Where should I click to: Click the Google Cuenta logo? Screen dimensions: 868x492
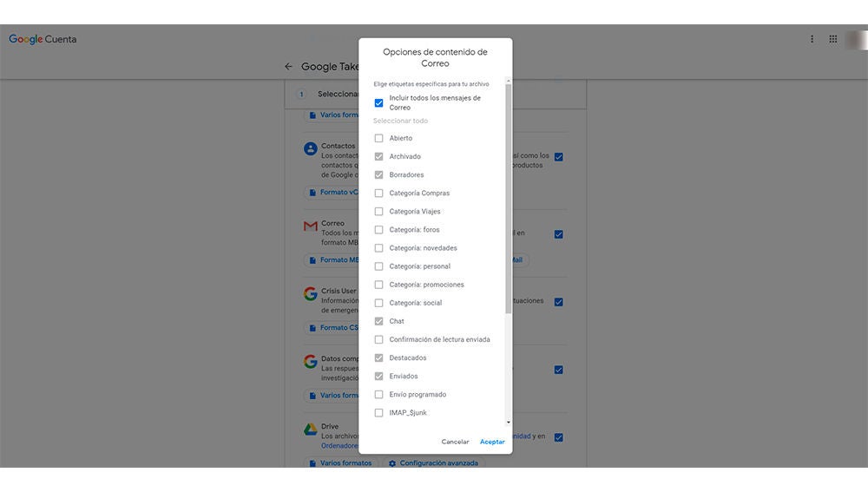tap(43, 39)
